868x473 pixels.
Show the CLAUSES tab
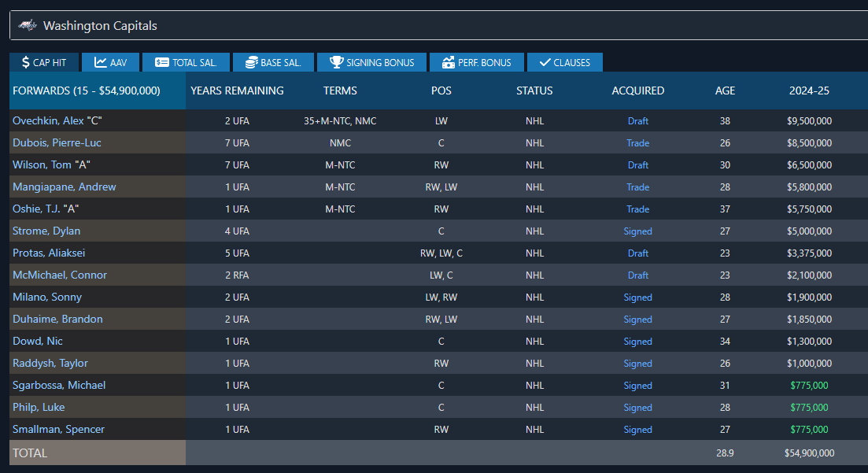565,62
